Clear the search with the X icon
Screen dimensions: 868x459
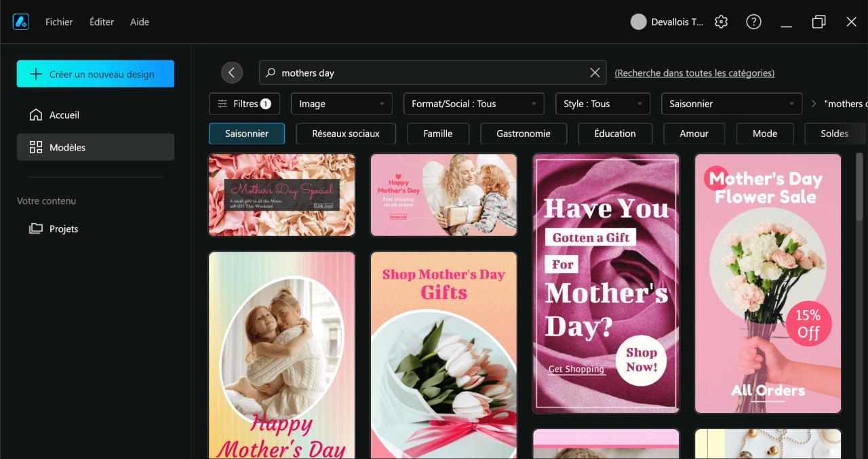pos(595,73)
